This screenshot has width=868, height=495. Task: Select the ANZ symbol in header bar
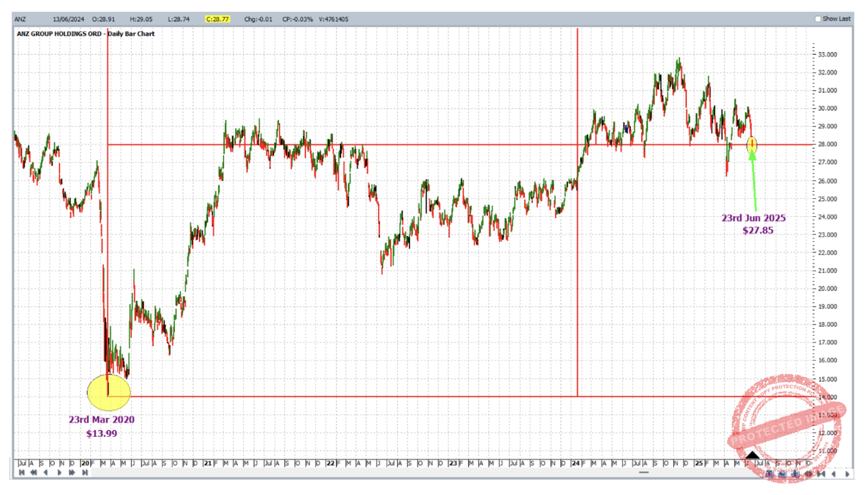click(x=21, y=19)
